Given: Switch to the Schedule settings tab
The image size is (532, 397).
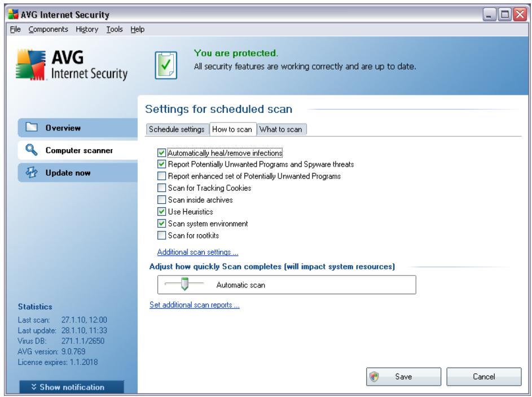Looking at the screenshot, I should tap(177, 129).
